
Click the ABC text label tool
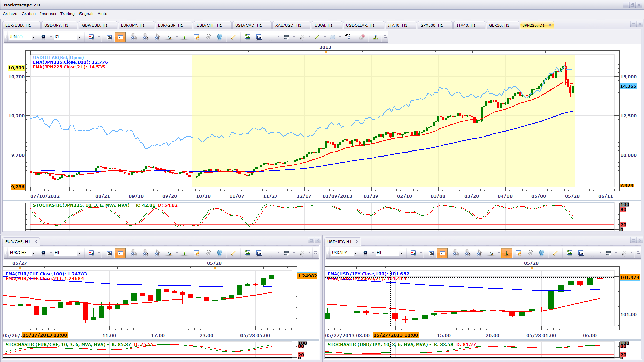click(348, 37)
